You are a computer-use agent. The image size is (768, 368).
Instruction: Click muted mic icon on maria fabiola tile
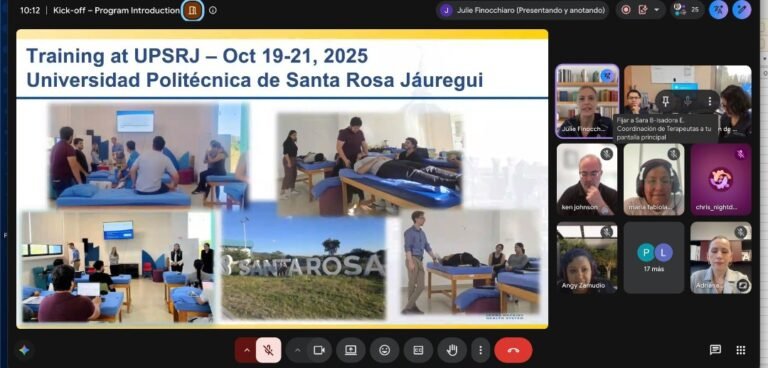pyautogui.click(x=674, y=154)
